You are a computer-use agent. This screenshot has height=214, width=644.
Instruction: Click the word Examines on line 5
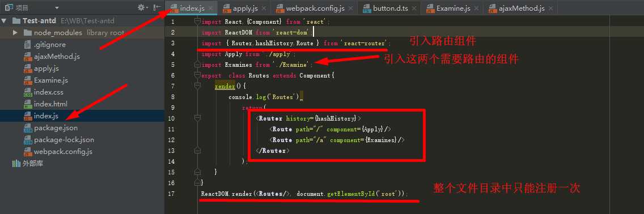[x=239, y=65]
